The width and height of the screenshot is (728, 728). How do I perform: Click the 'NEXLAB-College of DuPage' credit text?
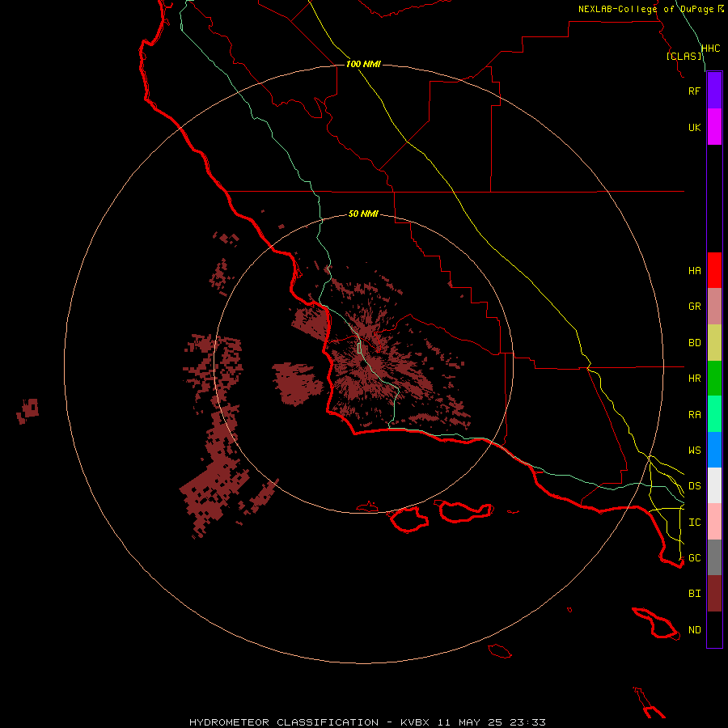646,9
